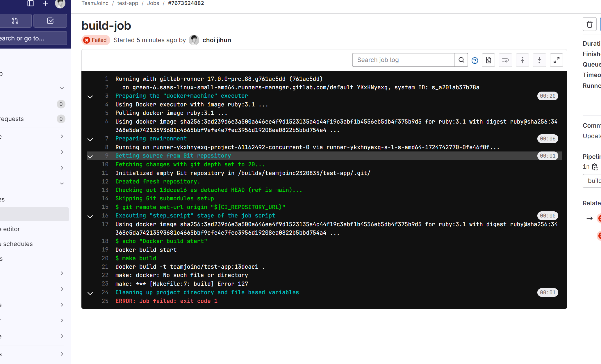Open the pipeline editor sidebar item

click(34, 229)
